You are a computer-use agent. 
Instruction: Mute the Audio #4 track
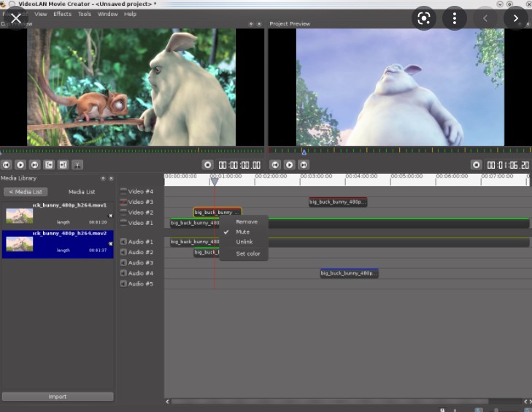123,273
